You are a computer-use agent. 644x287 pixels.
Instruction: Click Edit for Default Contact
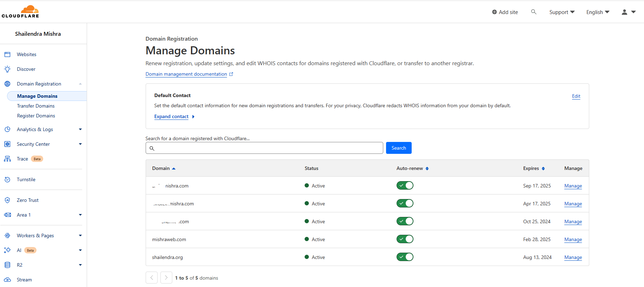pos(576,96)
